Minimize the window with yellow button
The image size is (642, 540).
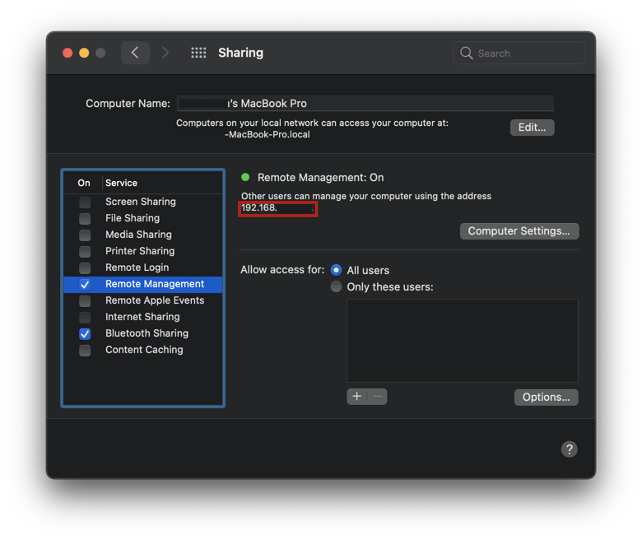click(84, 53)
